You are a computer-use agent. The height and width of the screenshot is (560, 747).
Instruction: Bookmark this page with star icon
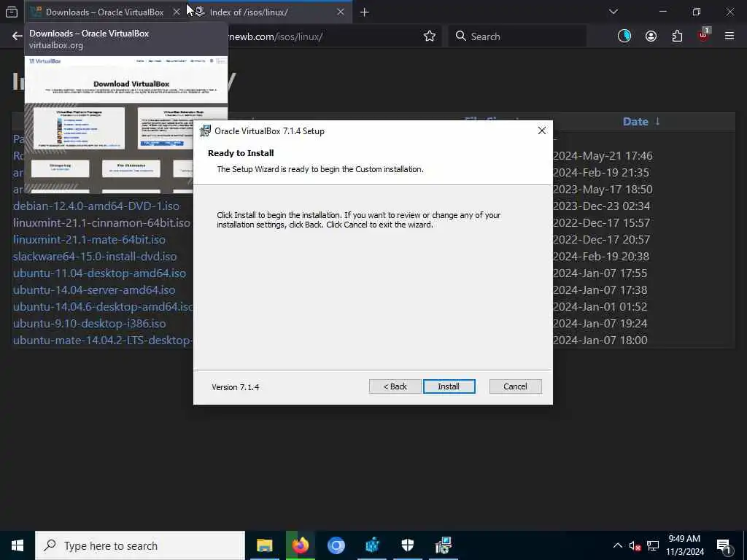(x=429, y=36)
